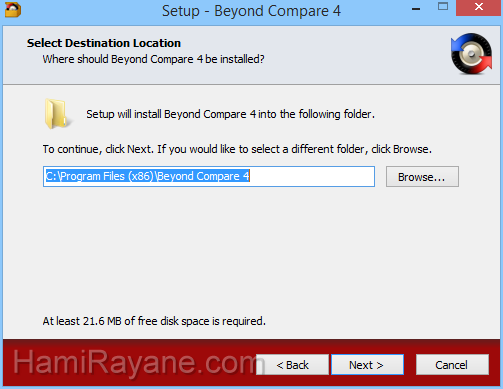Cancel the Beyond Compare installation
Screen dimensions: 503x389
(x=452, y=365)
